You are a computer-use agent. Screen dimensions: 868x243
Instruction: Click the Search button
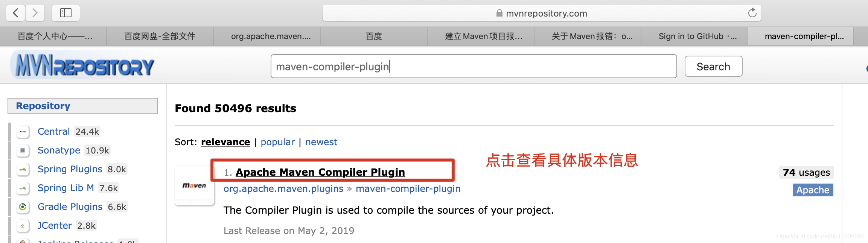coord(713,67)
